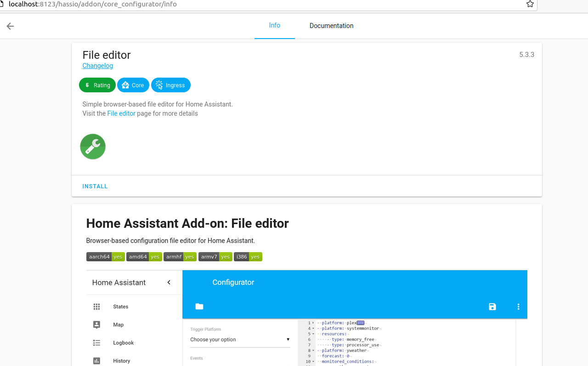Click the folder icon in Configurator

click(x=199, y=307)
